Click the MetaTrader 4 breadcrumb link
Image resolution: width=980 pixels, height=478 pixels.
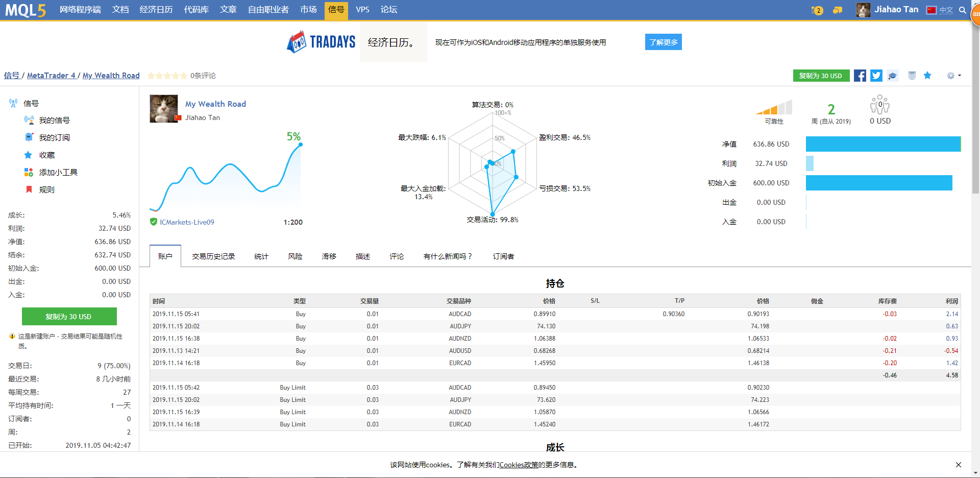pos(51,76)
